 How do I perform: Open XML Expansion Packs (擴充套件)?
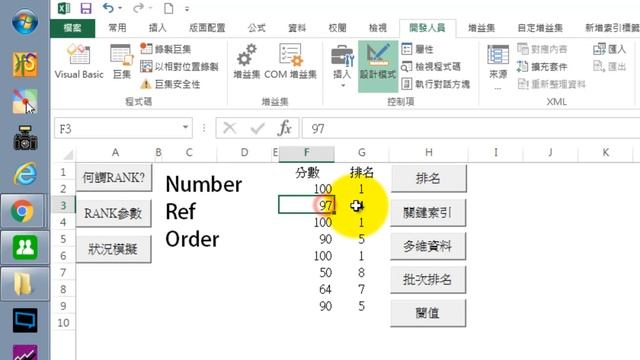pos(542,67)
